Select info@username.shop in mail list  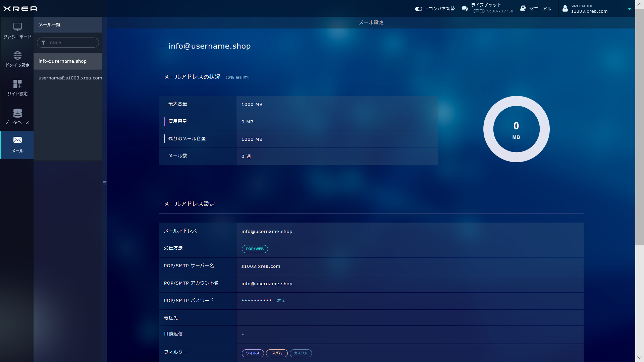click(63, 61)
